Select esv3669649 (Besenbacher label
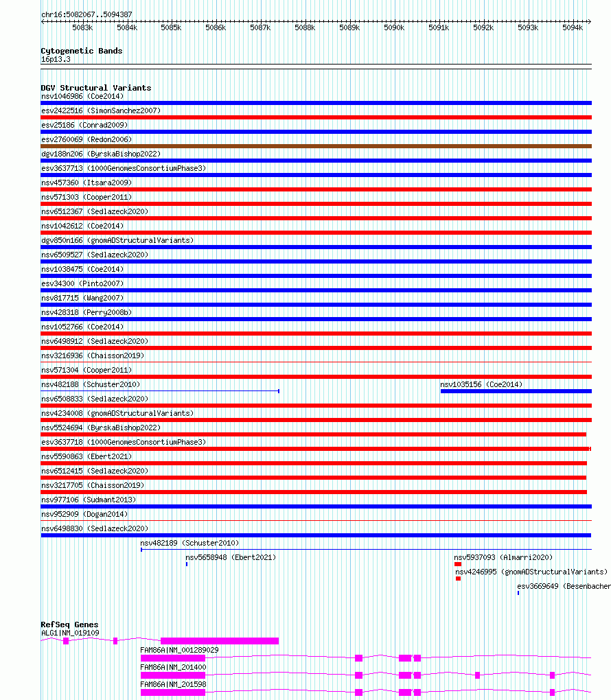This screenshot has width=611, height=700. (564, 586)
